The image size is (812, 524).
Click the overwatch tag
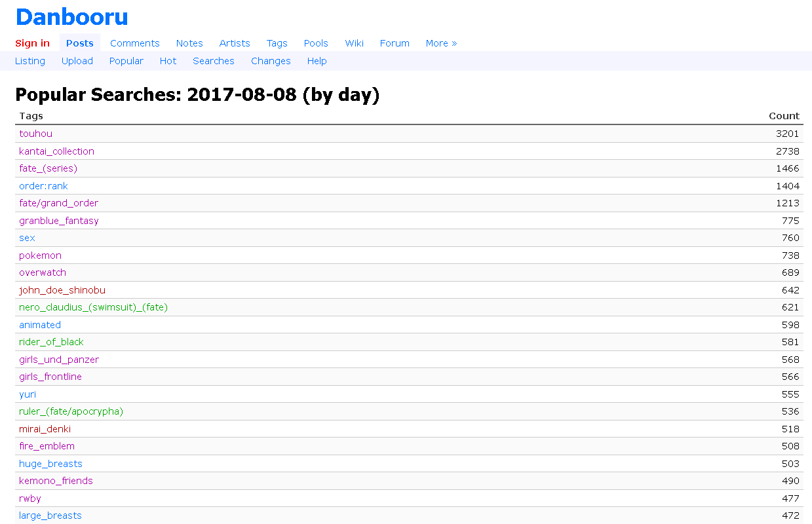point(43,272)
